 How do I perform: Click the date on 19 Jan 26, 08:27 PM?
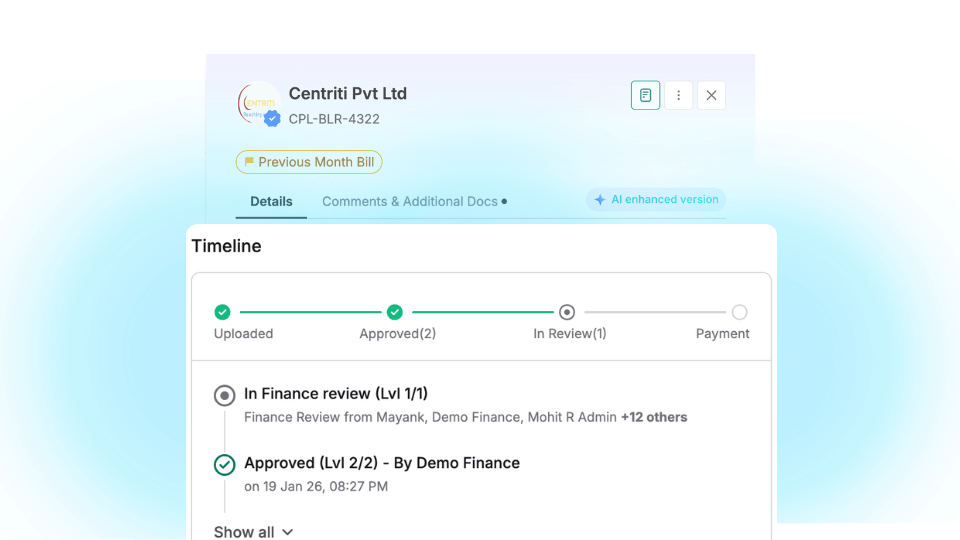click(316, 486)
